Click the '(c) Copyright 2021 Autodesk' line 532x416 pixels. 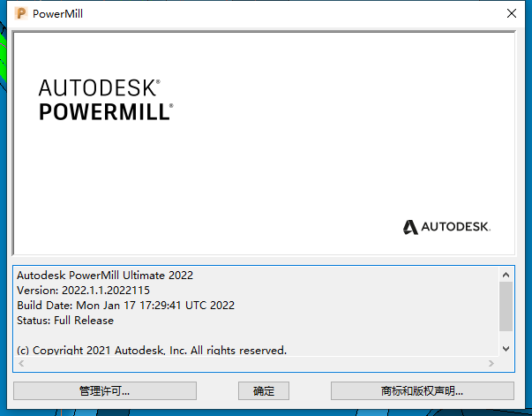152,350
